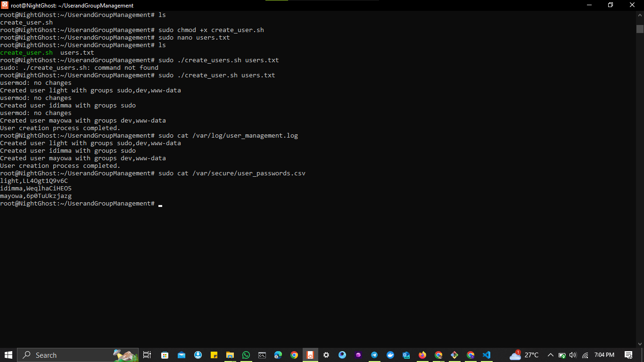Screen dimensions: 644x362
Task: Open Windows Settings gear on the taskbar
Action: click(326, 355)
